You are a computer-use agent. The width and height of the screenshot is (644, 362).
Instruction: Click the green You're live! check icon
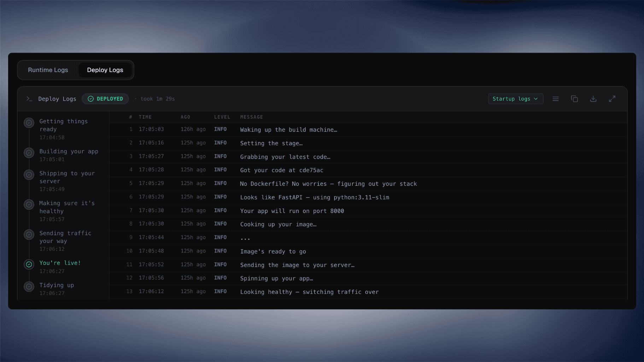pos(29,264)
